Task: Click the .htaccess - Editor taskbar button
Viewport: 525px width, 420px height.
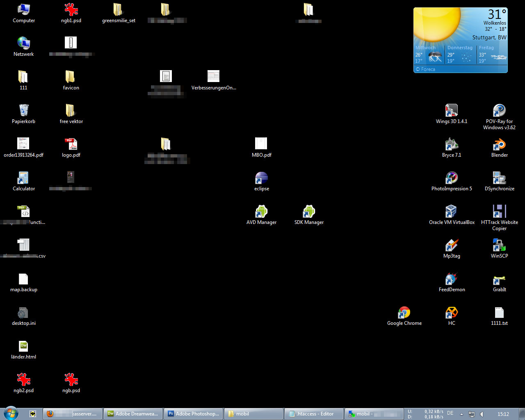Action: [314, 414]
